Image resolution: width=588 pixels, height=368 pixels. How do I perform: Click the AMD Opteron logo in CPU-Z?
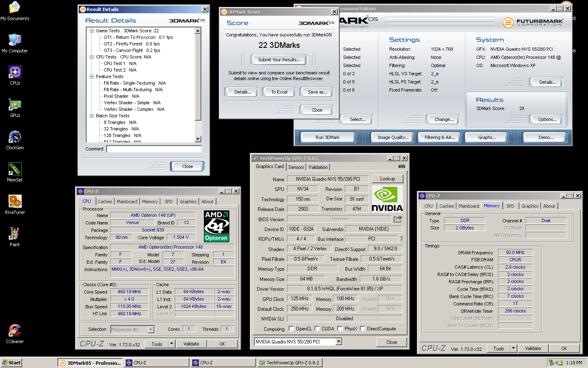216,226
